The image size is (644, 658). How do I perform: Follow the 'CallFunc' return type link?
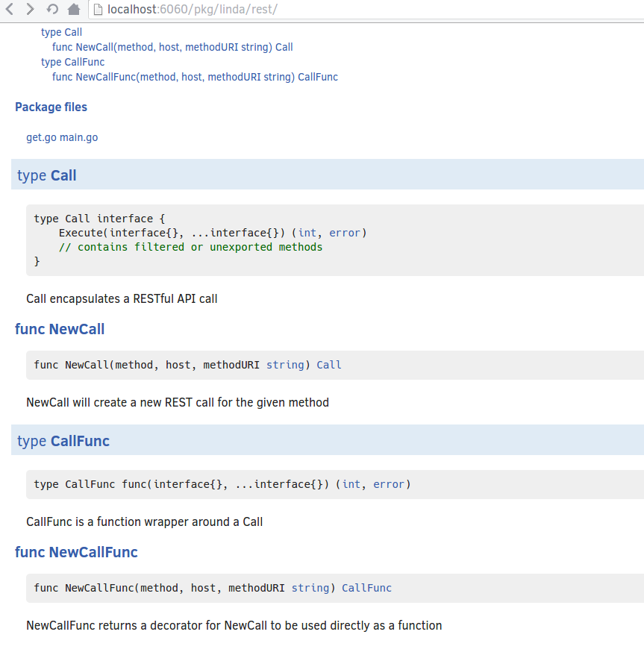coord(367,589)
